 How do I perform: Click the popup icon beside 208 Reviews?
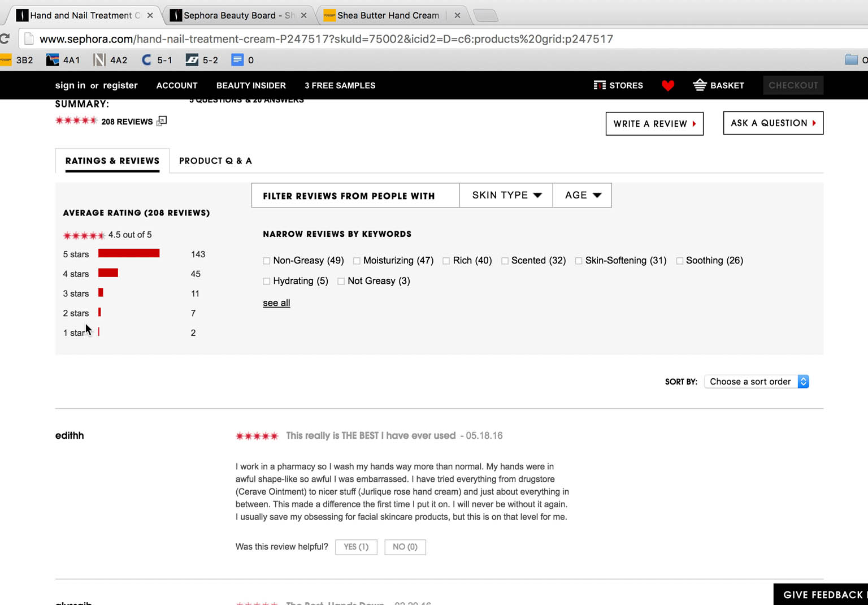click(162, 121)
